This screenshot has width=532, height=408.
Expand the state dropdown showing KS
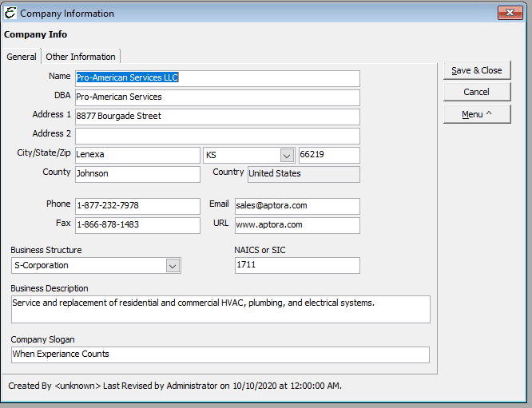pos(287,156)
